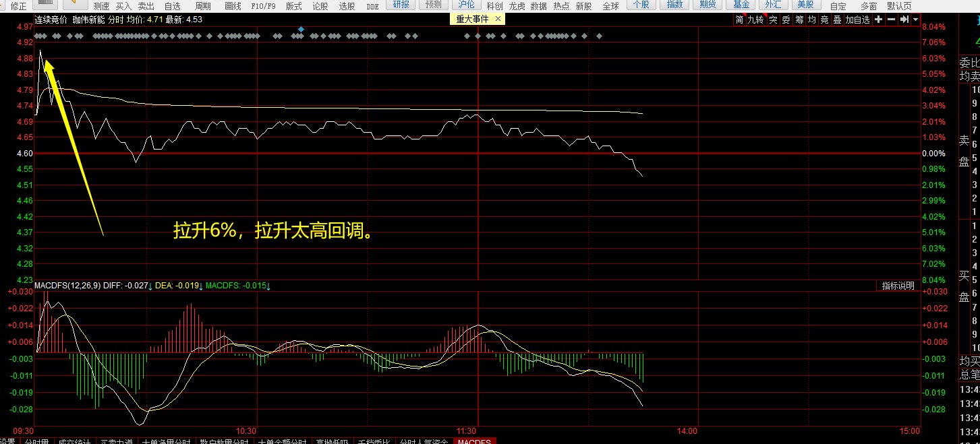Open 指标说明 indicator description
Image resolution: width=980 pixels, height=444 pixels.
point(898,286)
